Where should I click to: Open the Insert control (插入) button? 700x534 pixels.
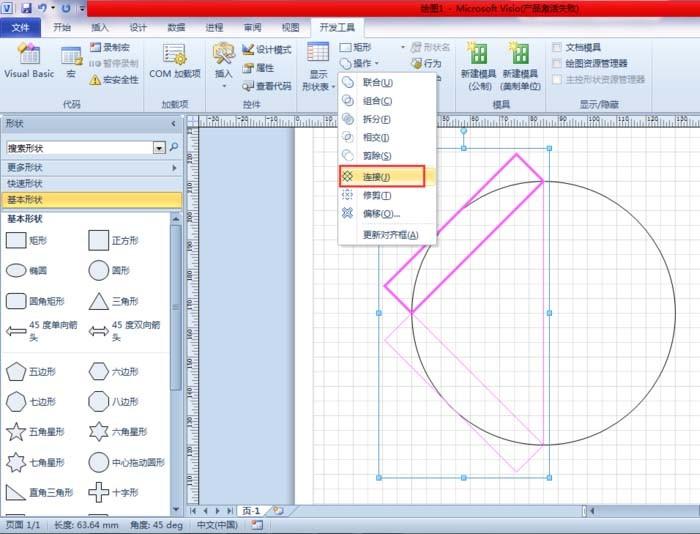[224, 65]
